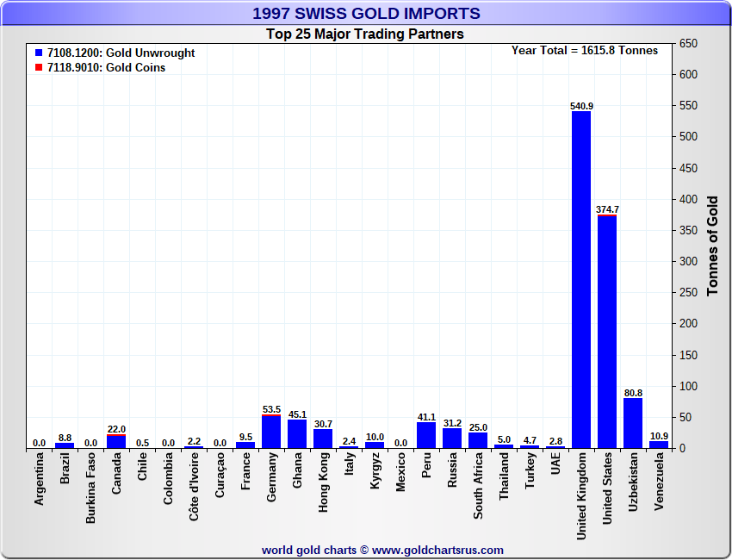The image size is (732, 560).
Task: Click the 'Ghana' axis label
Action: point(297,470)
